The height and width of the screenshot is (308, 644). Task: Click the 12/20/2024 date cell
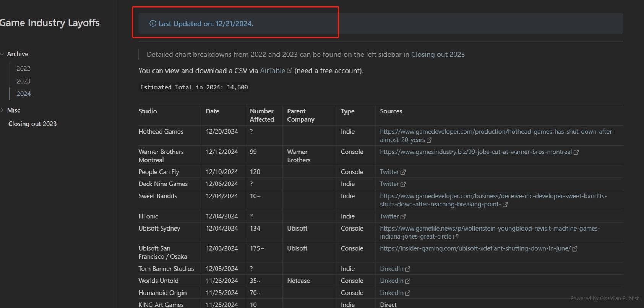coord(222,131)
